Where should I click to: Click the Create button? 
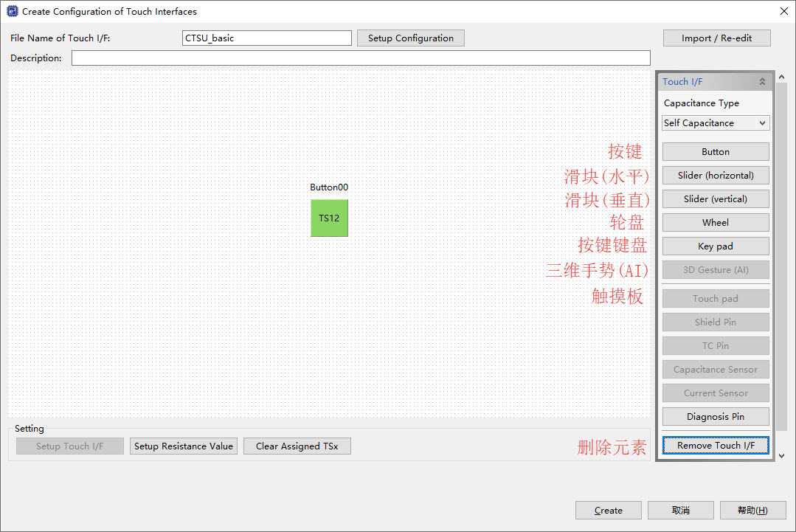click(608, 510)
